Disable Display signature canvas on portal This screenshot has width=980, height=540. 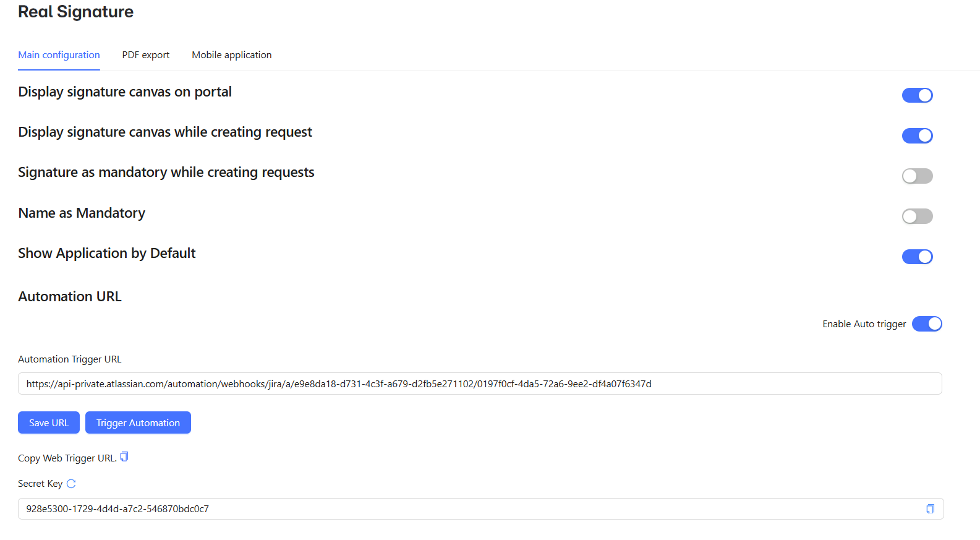pos(918,95)
